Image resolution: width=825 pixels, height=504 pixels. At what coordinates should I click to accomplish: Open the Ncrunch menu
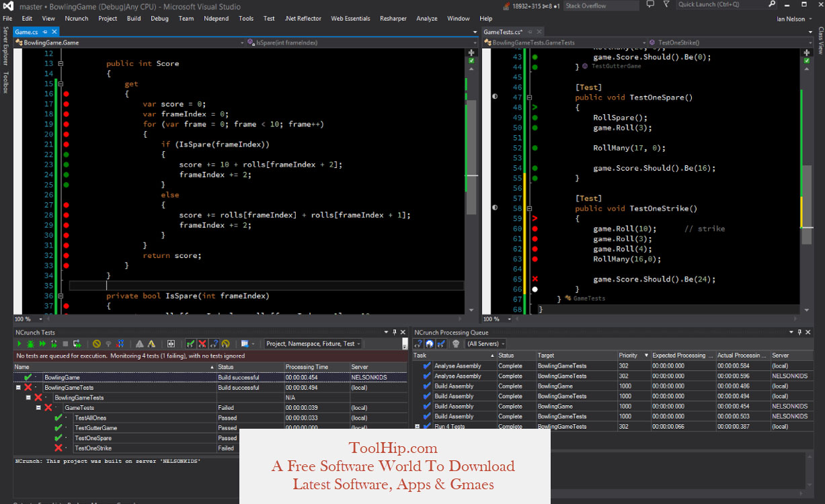pos(77,19)
